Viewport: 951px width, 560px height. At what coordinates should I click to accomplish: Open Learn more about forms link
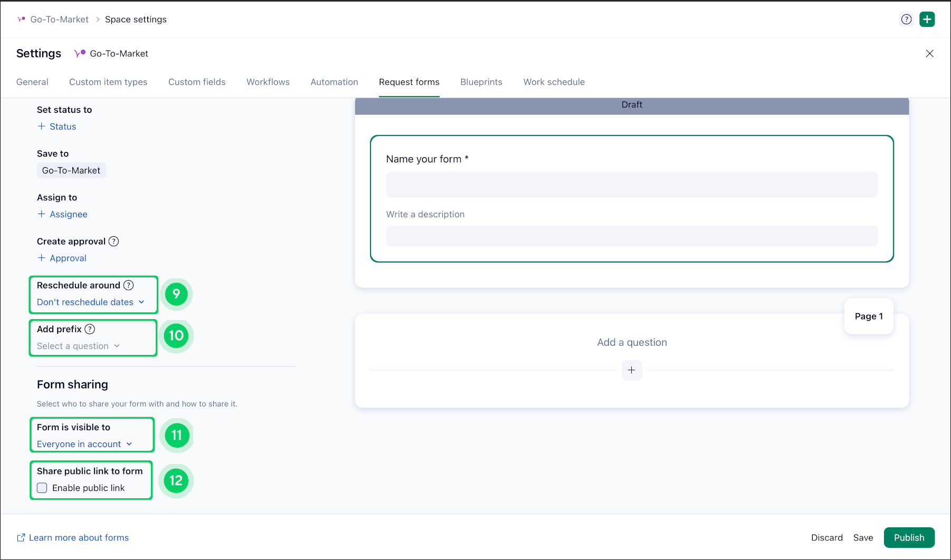(78, 537)
